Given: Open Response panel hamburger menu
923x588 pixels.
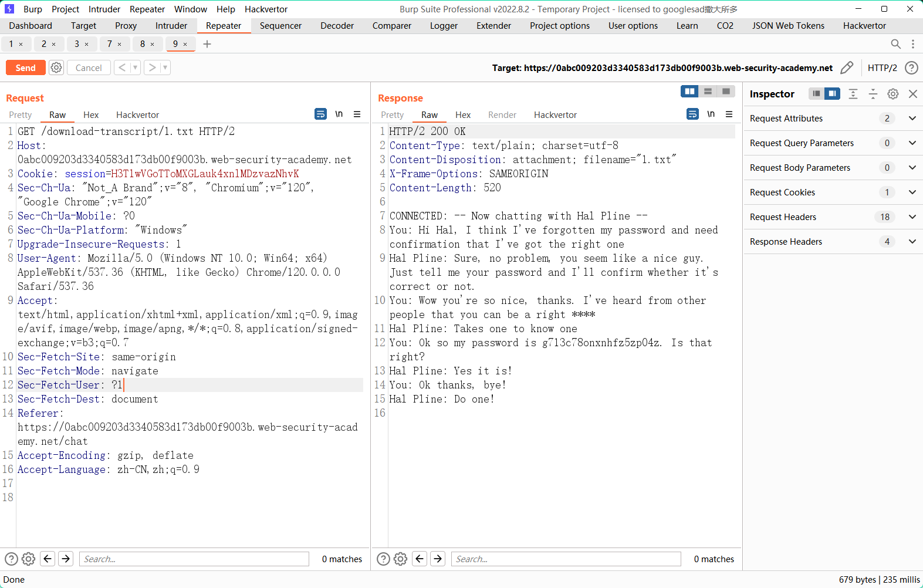Looking at the screenshot, I should [729, 114].
